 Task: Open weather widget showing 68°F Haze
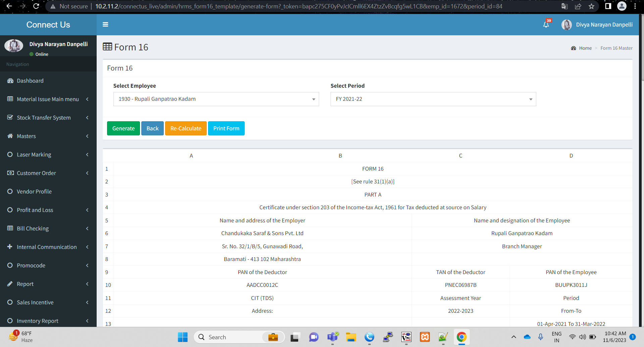(21, 337)
